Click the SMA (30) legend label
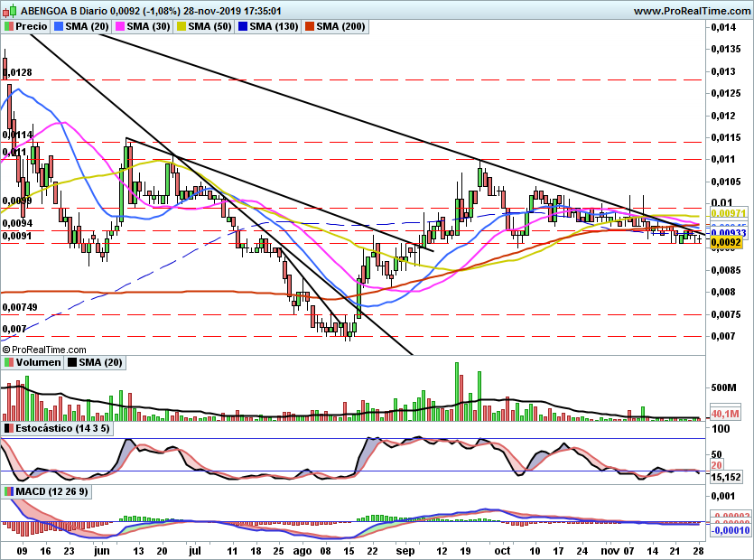Image resolution: width=754 pixels, height=560 pixels. pos(149,26)
